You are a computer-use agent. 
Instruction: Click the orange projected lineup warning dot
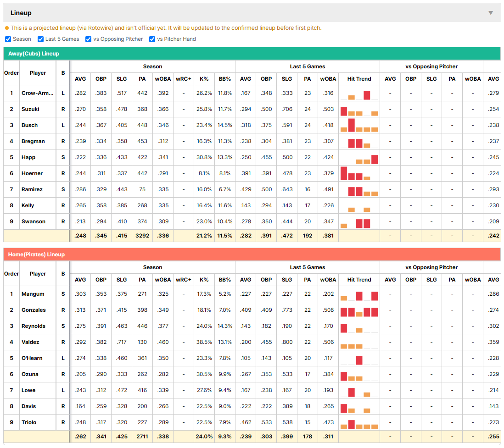(7, 28)
